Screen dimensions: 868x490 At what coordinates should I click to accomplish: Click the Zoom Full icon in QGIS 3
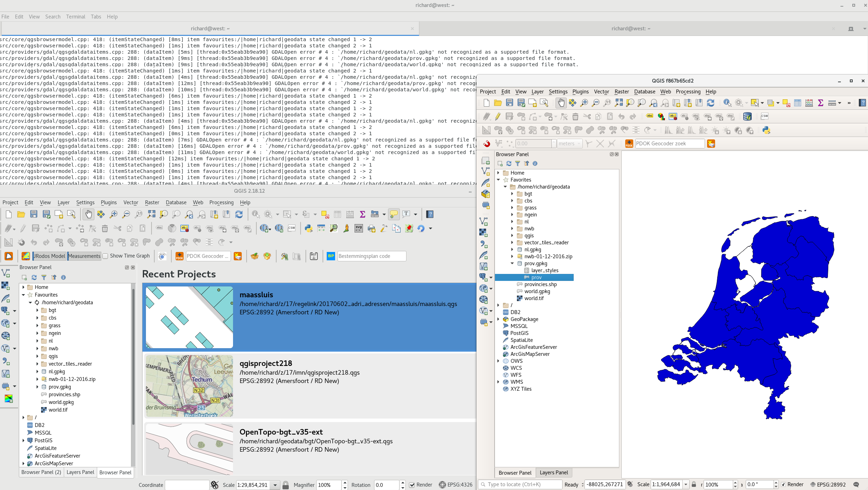(619, 103)
